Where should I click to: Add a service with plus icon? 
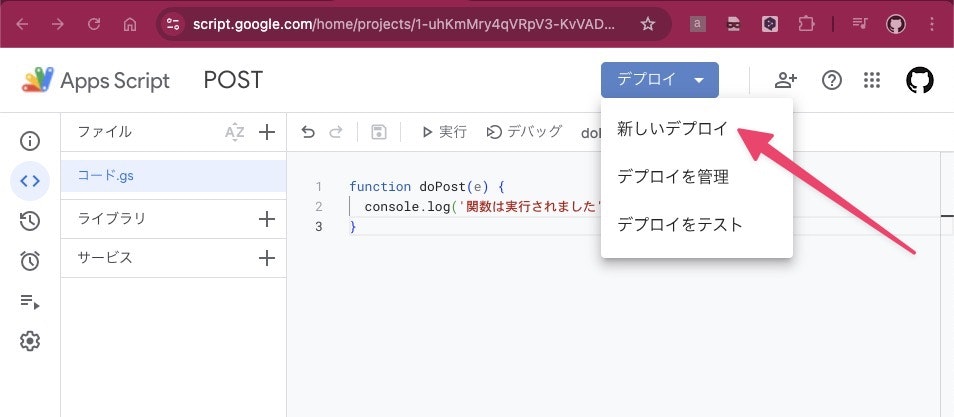[x=267, y=258]
